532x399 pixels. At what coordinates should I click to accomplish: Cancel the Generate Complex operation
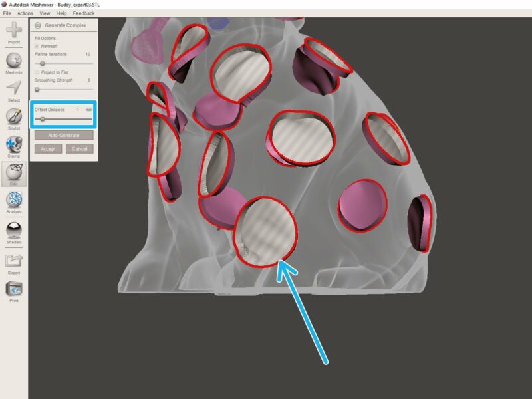(79, 149)
